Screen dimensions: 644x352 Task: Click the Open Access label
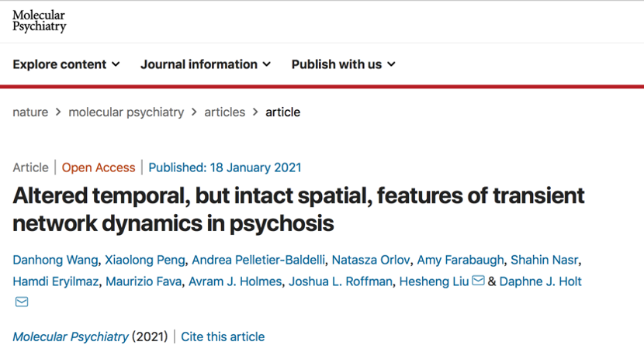99,167
